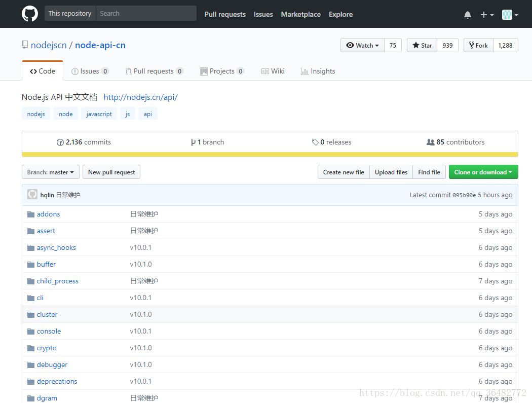The image size is (532, 403).
Task: View the 0 releases
Action: click(331, 142)
